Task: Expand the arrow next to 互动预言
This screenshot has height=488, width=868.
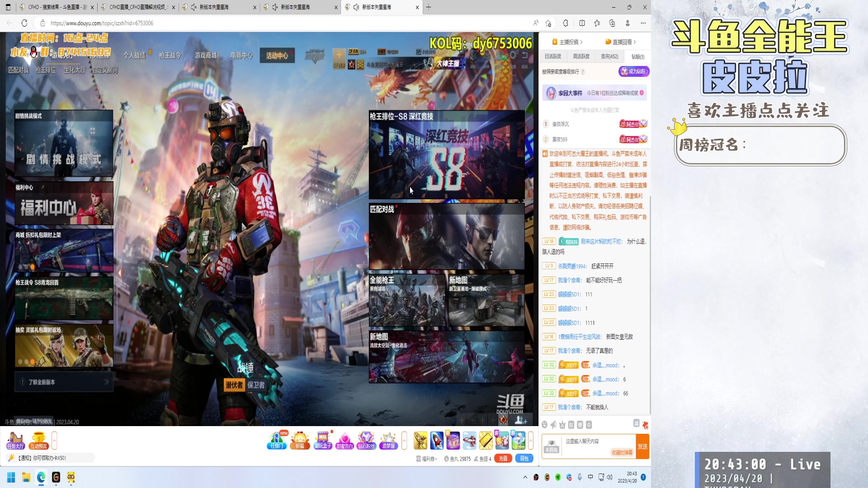Action: tap(54, 440)
